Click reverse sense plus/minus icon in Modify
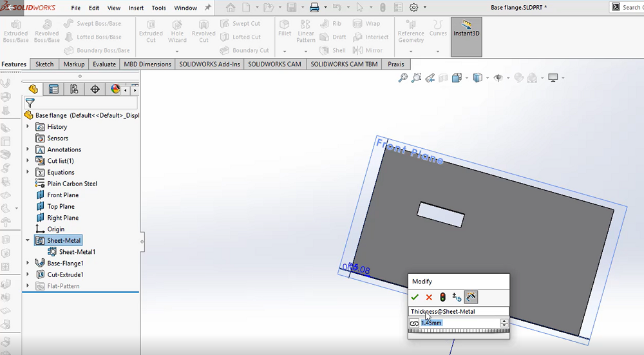 (x=457, y=297)
